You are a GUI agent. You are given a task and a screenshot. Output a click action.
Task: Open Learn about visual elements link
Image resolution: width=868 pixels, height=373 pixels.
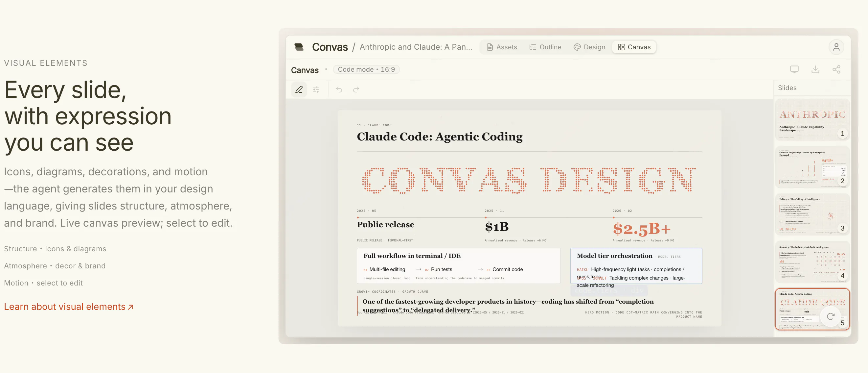click(69, 306)
